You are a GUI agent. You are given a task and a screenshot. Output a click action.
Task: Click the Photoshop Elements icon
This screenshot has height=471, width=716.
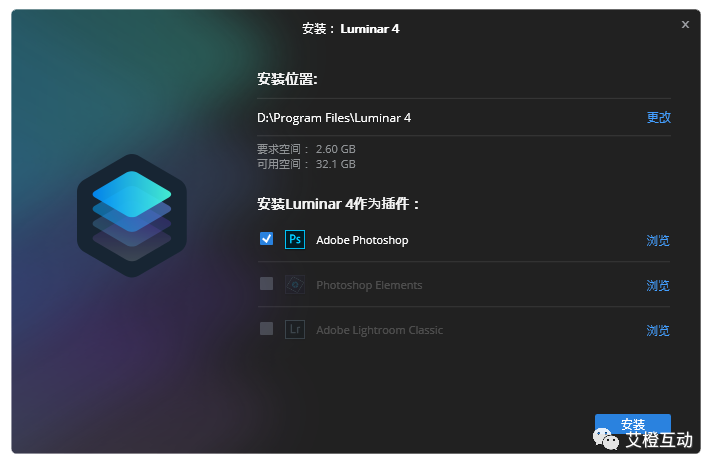[295, 285]
